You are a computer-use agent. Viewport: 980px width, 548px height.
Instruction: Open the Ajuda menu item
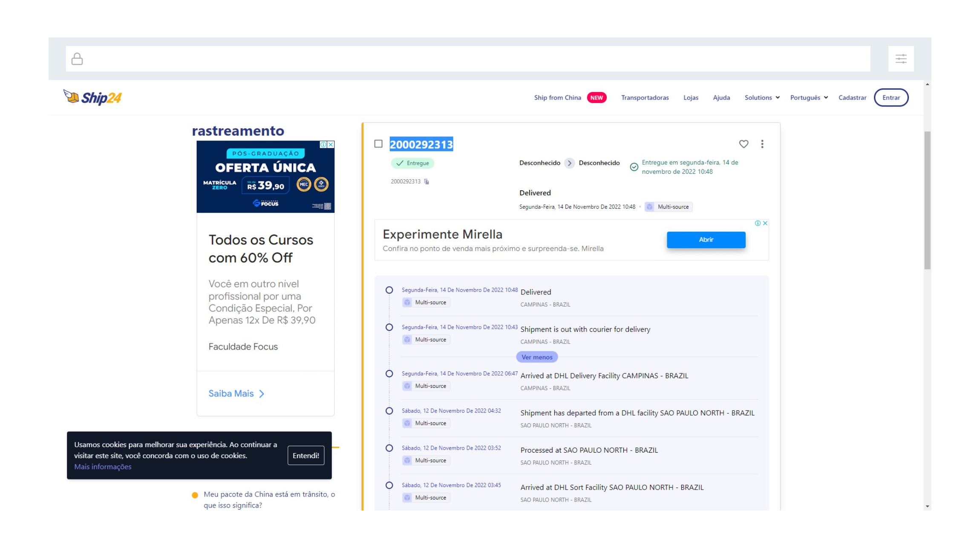[x=721, y=98]
